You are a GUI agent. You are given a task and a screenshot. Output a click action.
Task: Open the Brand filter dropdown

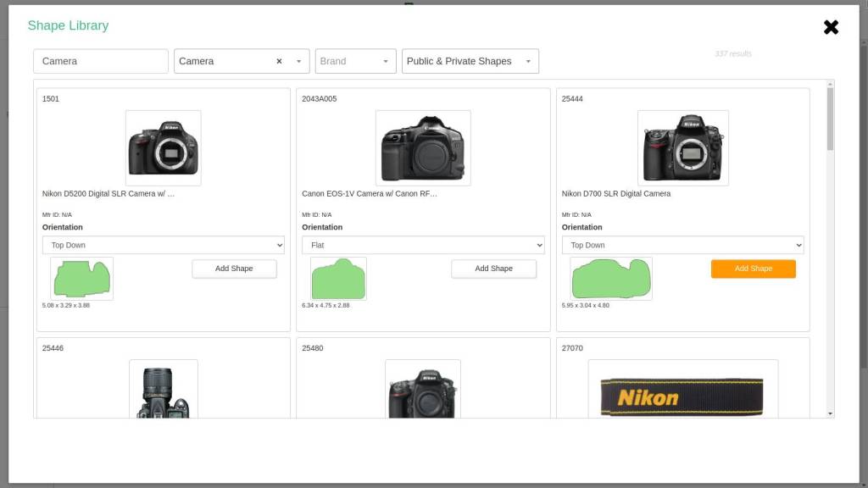coord(355,61)
